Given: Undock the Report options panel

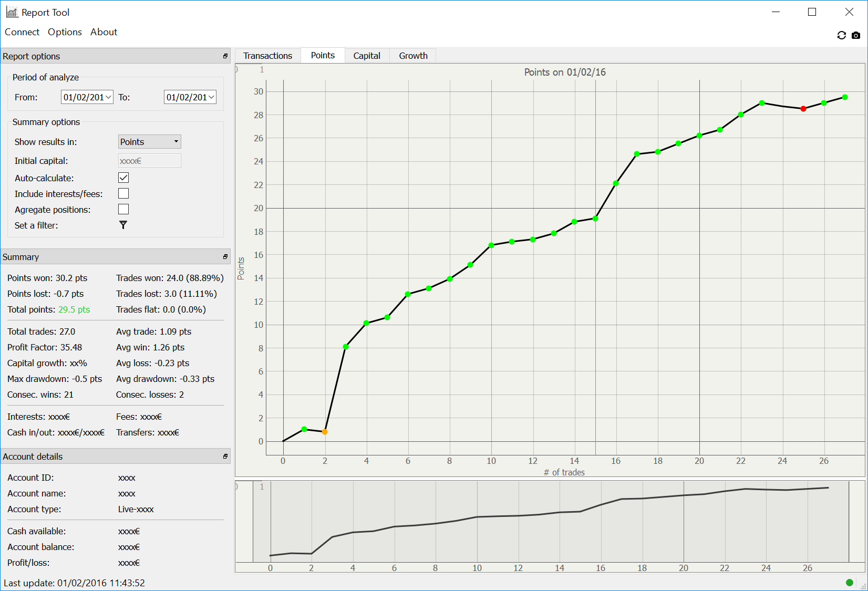Looking at the screenshot, I should tap(225, 56).
